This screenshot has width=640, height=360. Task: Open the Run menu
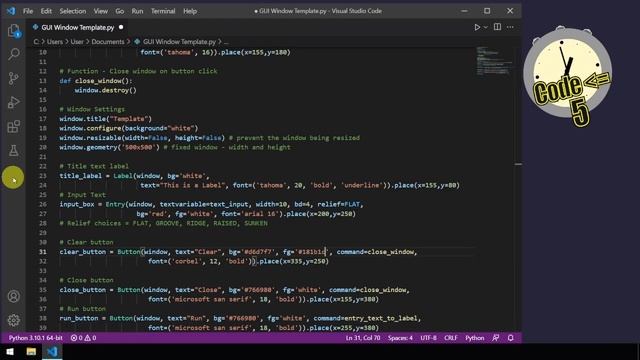tap(137, 11)
